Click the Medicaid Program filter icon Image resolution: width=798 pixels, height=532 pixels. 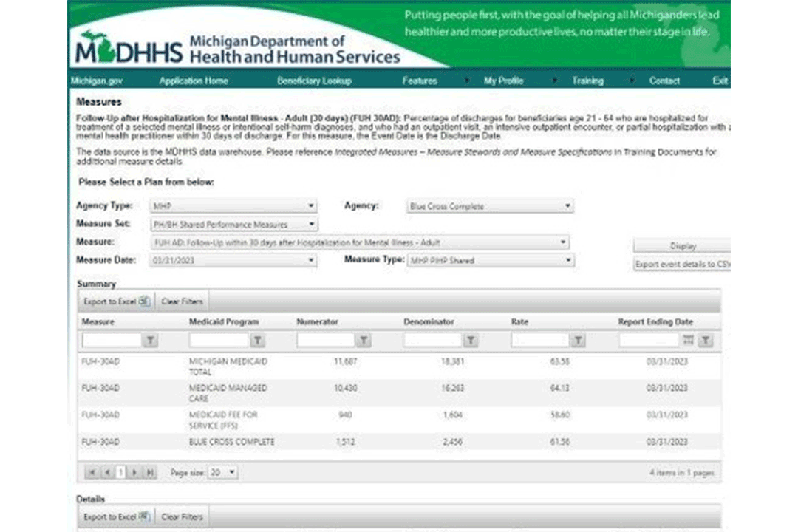[257, 341]
